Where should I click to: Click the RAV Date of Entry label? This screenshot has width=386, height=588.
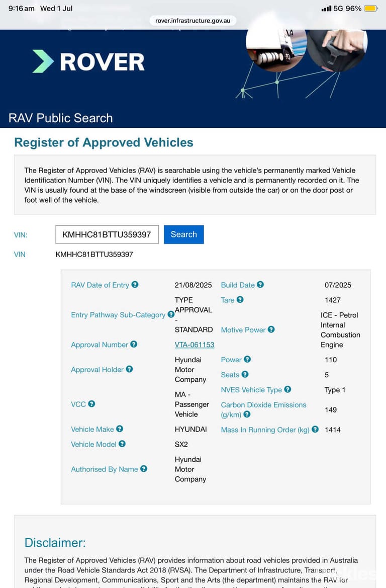(100, 285)
